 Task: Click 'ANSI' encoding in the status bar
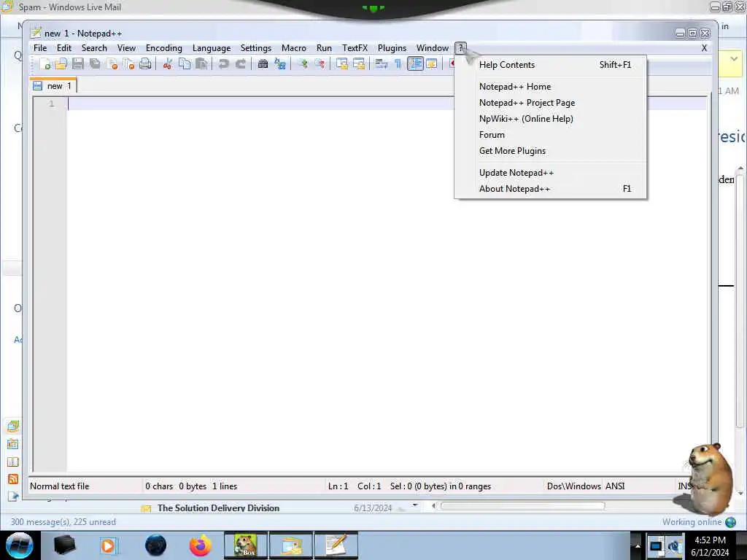point(615,486)
